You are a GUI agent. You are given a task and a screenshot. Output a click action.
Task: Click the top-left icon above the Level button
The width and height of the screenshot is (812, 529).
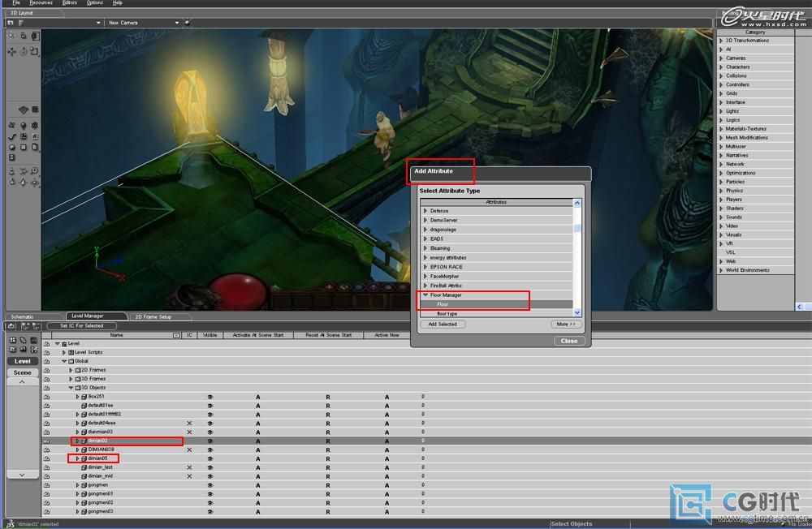tap(12, 340)
